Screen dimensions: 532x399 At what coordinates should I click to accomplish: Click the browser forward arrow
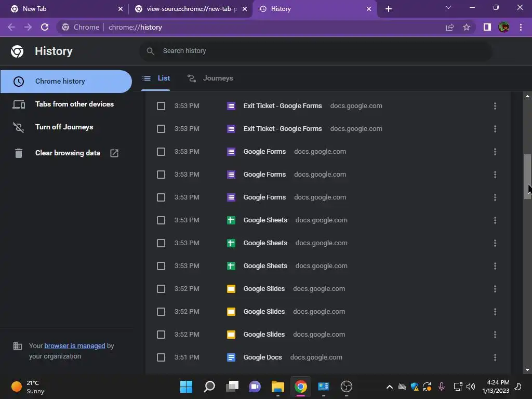(28, 27)
